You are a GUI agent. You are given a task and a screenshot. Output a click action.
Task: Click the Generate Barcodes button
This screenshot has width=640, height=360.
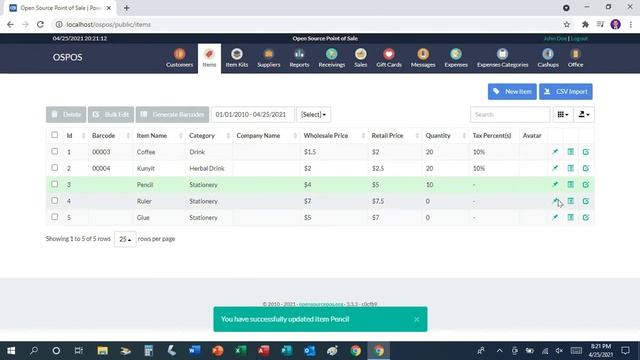(x=172, y=115)
